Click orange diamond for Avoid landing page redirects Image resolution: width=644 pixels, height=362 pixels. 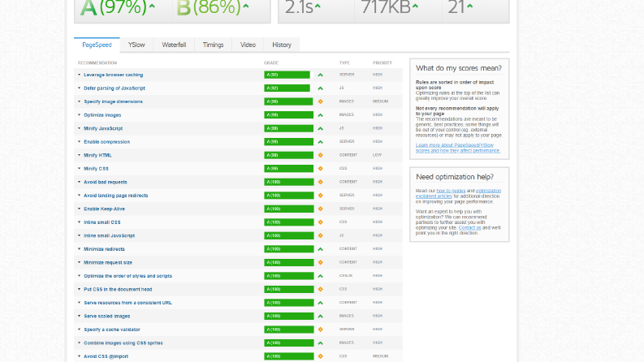coord(320,196)
